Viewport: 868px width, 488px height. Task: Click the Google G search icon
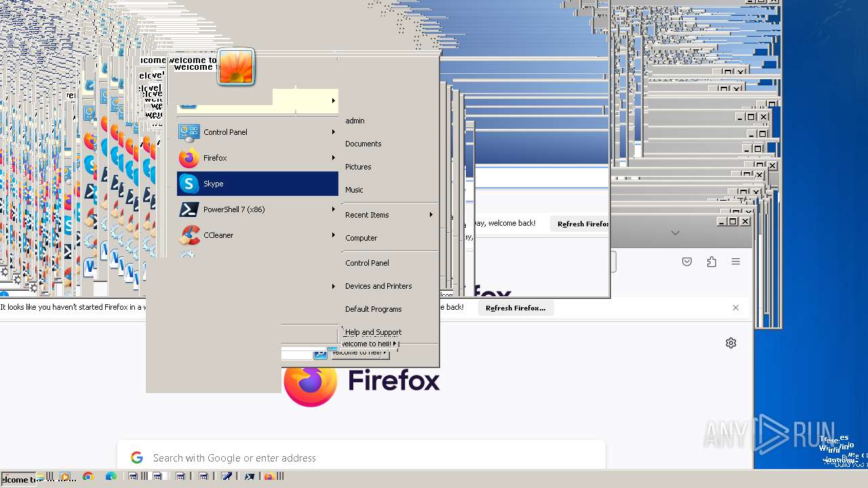(137, 457)
